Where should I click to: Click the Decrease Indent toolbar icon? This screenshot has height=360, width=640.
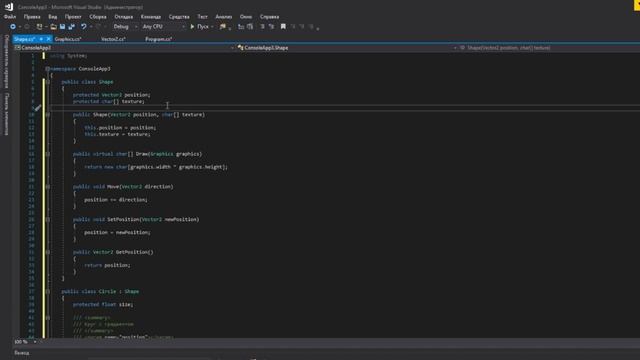pyautogui.click(x=241, y=27)
